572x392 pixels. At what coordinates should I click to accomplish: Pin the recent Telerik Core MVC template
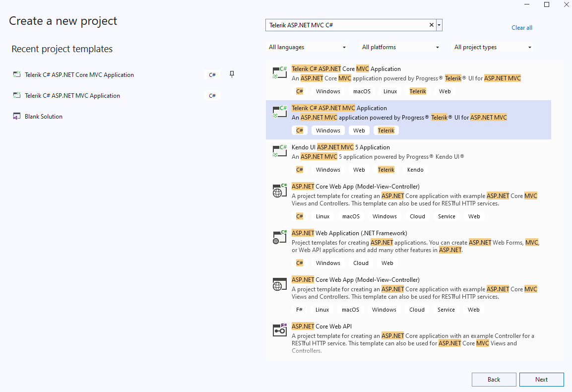(x=232, y=74)
